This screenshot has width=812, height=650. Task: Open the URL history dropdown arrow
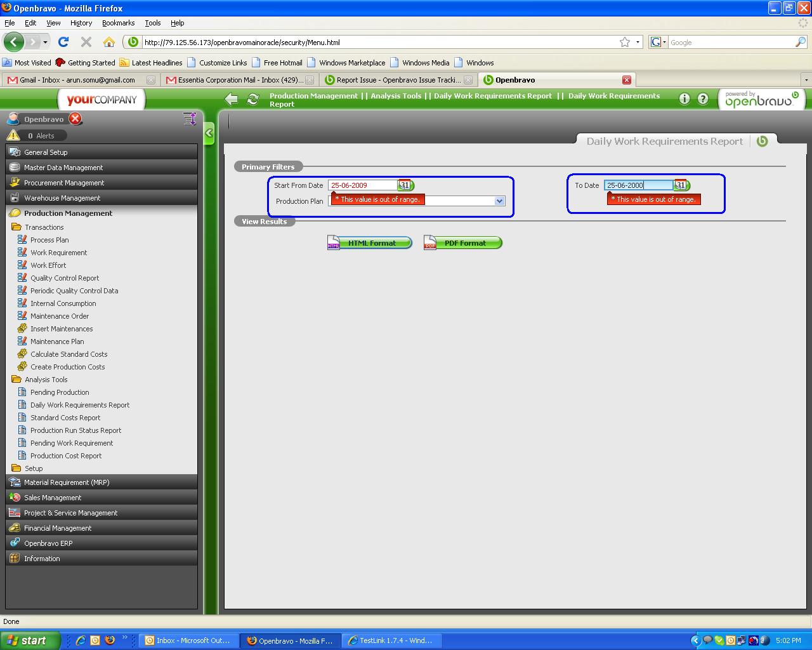[x=638, y=42]
